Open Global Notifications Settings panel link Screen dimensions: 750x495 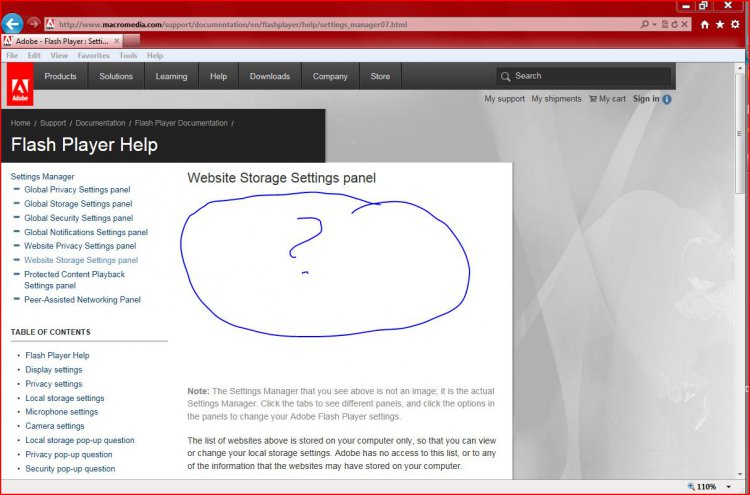(x=86, y=232)
